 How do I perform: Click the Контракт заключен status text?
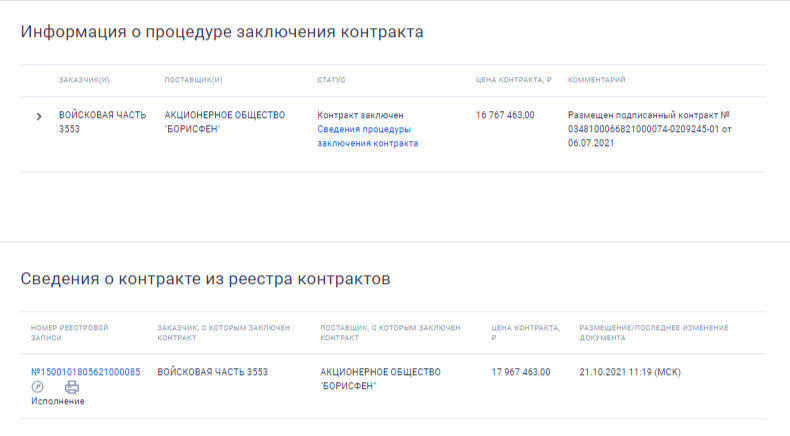[x=360, y=115]
